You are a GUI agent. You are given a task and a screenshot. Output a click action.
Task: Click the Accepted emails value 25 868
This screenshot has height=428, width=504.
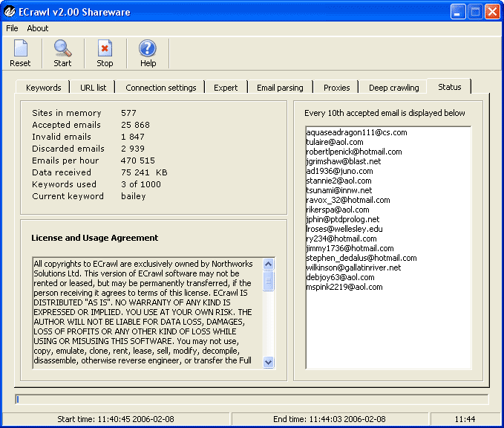coord(135,125)
